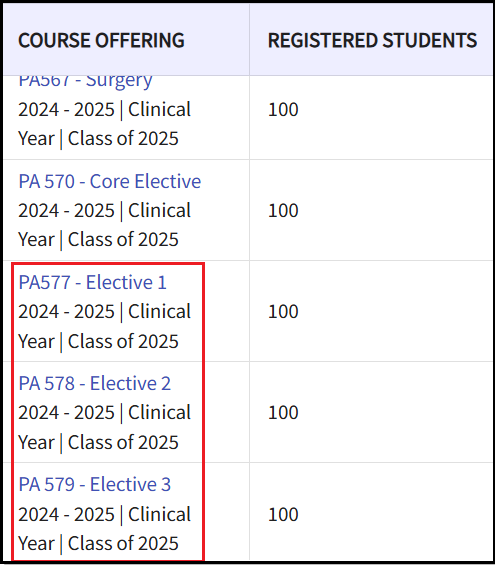Open the PA 579 - Elective 3 link

(x=94, y=484)
